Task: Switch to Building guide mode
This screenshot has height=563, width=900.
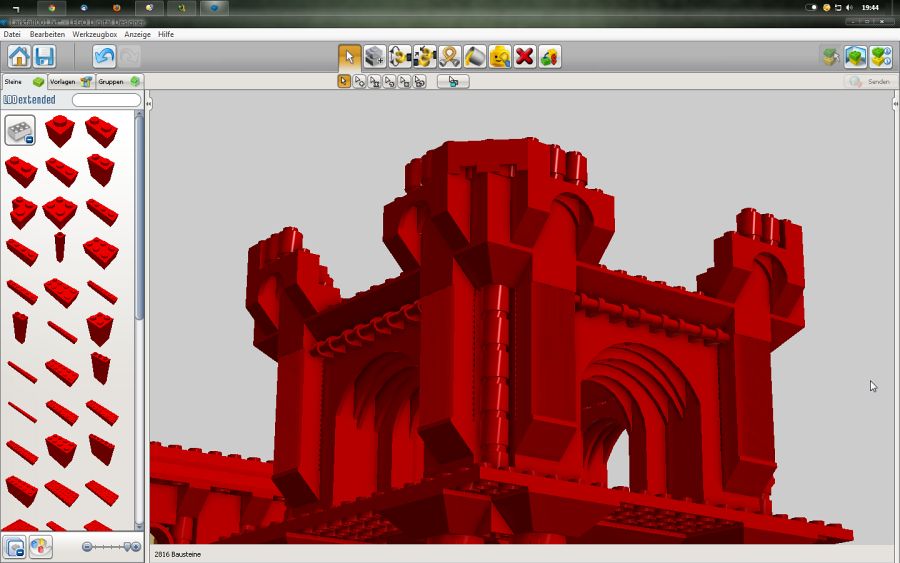Action: [880, 56]
